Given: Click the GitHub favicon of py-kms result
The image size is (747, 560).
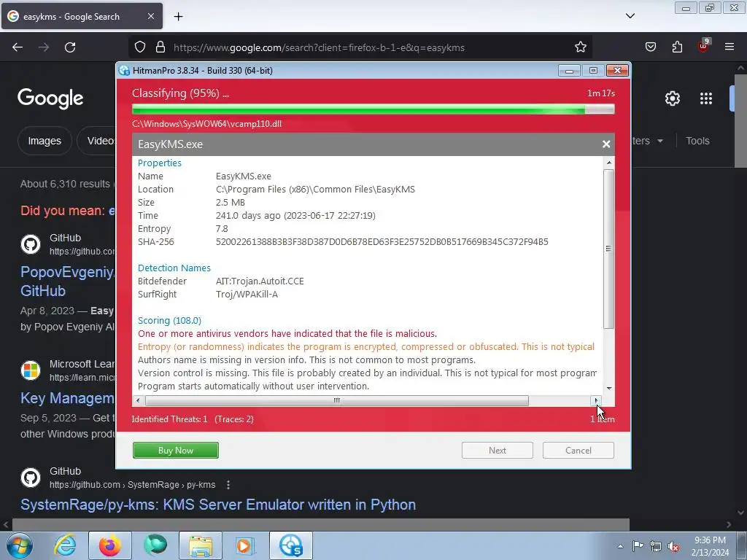Looking at the screenshot, I should pos(31,478).
